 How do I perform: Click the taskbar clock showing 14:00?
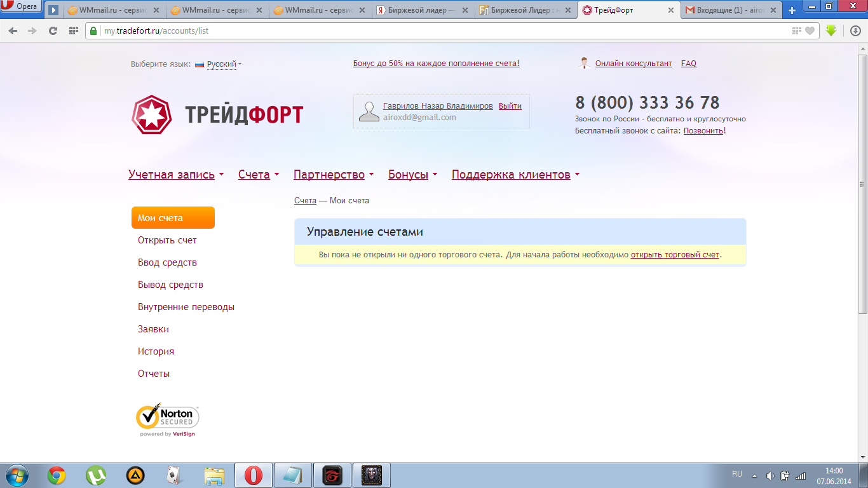[834, 475]
